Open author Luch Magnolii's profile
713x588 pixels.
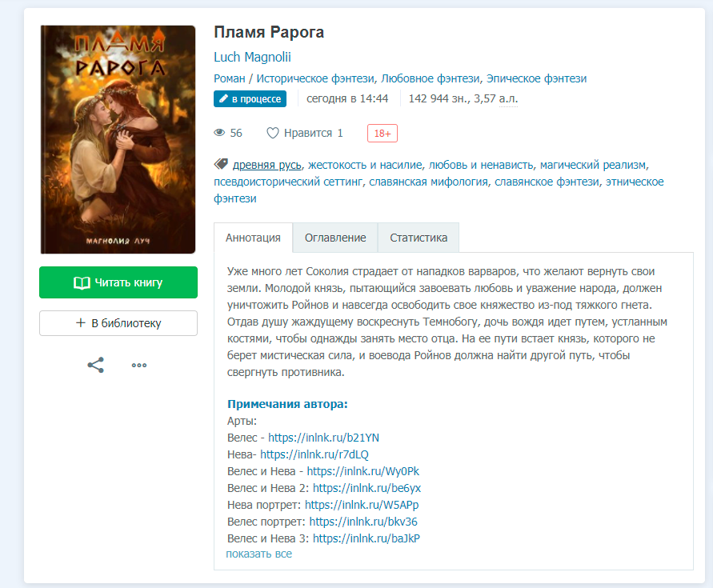point(252,57)
